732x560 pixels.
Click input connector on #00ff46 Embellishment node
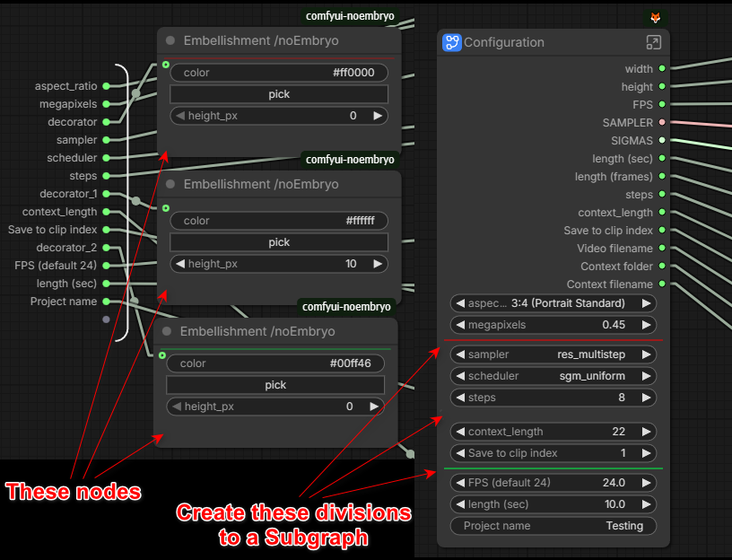coord(162,355)
